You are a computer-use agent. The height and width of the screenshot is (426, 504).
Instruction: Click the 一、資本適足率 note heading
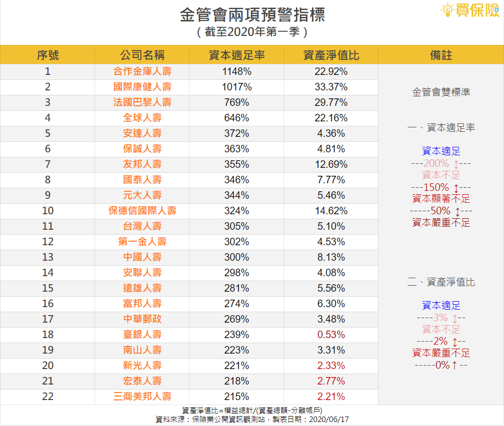click(x=441, y=127)
